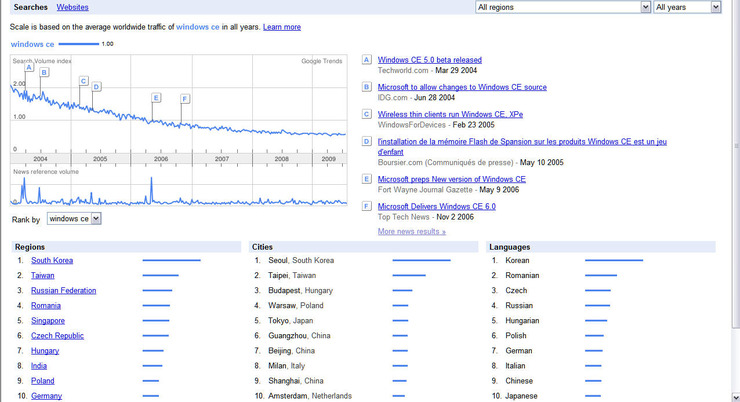Image resolution: width=740 pixels, height=402 pixels.
Task: Select the Searches tab
Action: point(31,7)
